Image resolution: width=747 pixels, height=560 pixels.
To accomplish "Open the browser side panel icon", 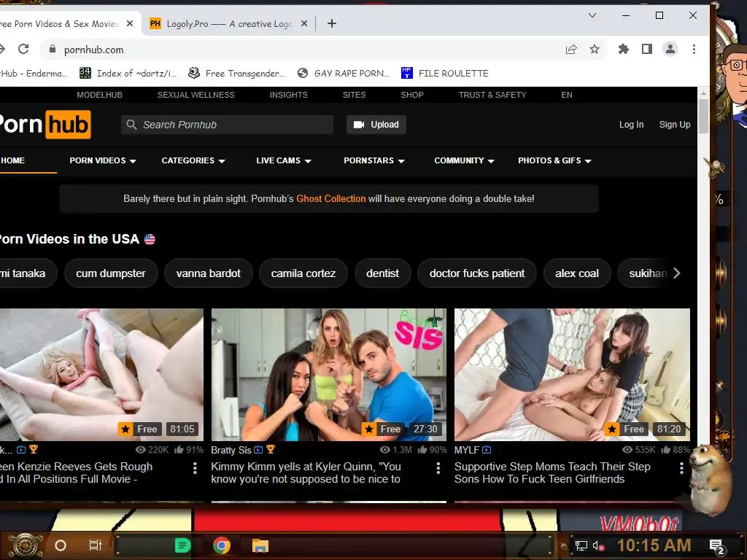I will tap(646, 49).
